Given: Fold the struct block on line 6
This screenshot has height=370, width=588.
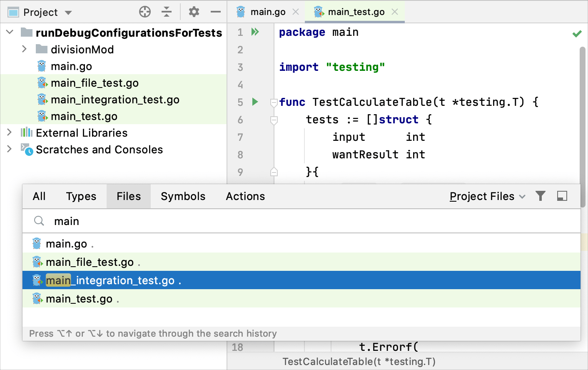Looking at the screenshot, I should tap(274, 120).
